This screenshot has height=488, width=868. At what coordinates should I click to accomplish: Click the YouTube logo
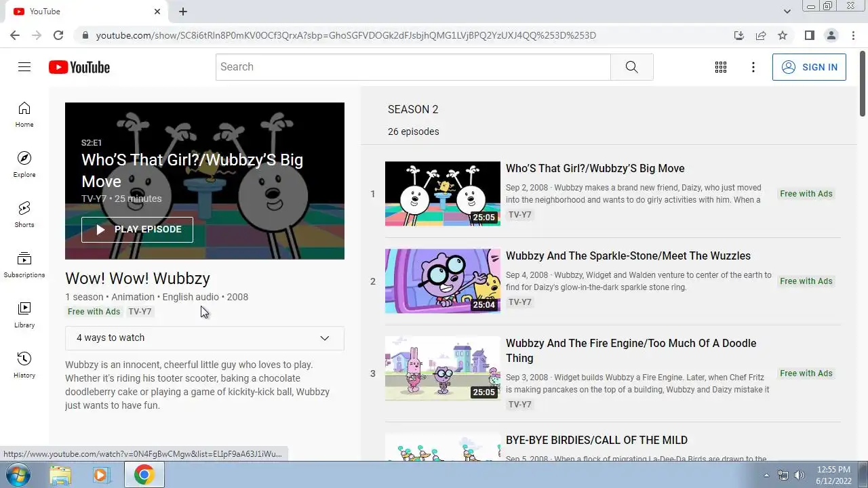[79, 67]
